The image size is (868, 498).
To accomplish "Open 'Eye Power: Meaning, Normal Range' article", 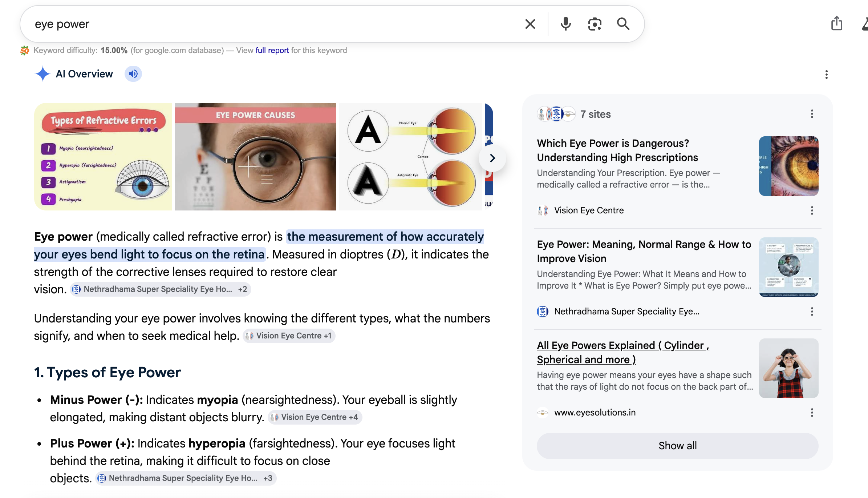I will coord(644,252).
